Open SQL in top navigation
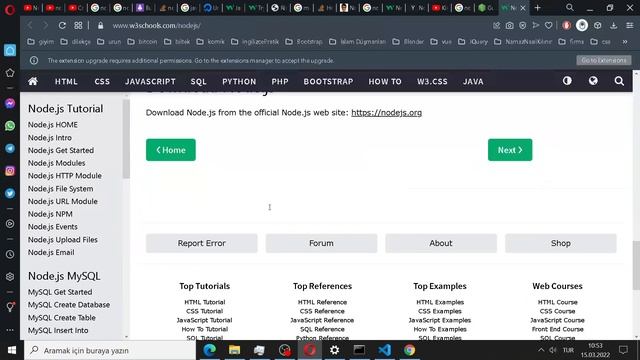 coord(198,82)
